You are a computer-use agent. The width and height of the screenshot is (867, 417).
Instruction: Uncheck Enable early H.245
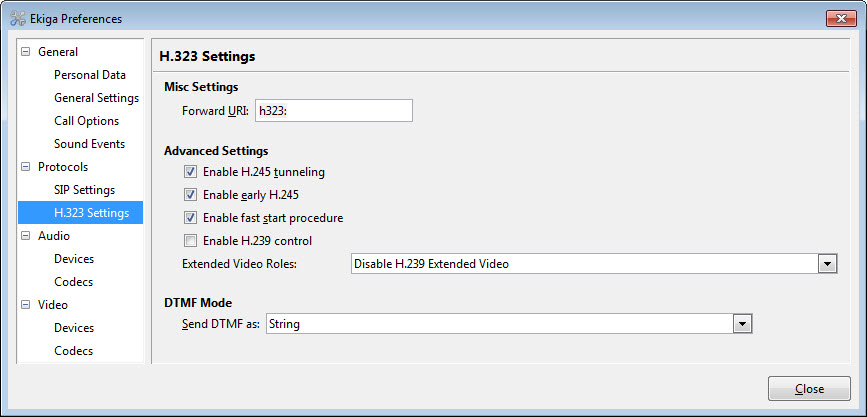click(x=190, y=195)
